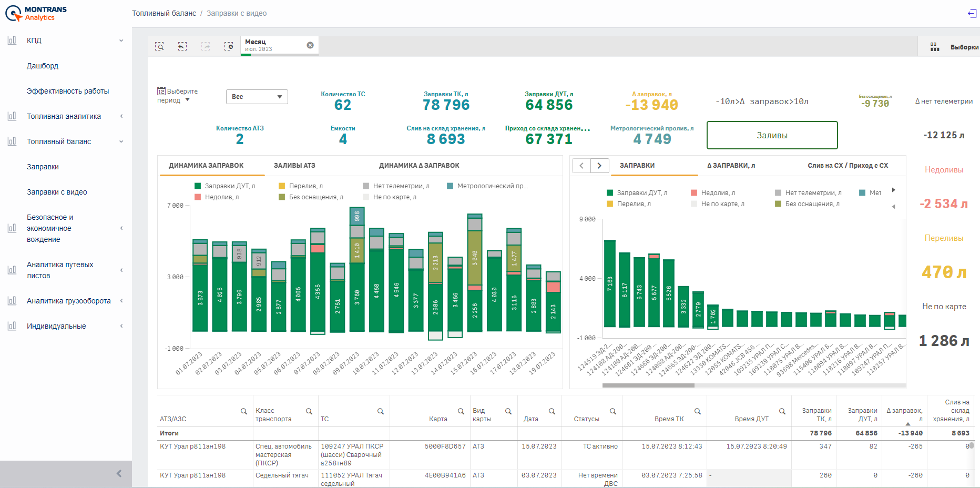
Task: Show previous legend items with left arrow
Action: (x=893, y=207)
